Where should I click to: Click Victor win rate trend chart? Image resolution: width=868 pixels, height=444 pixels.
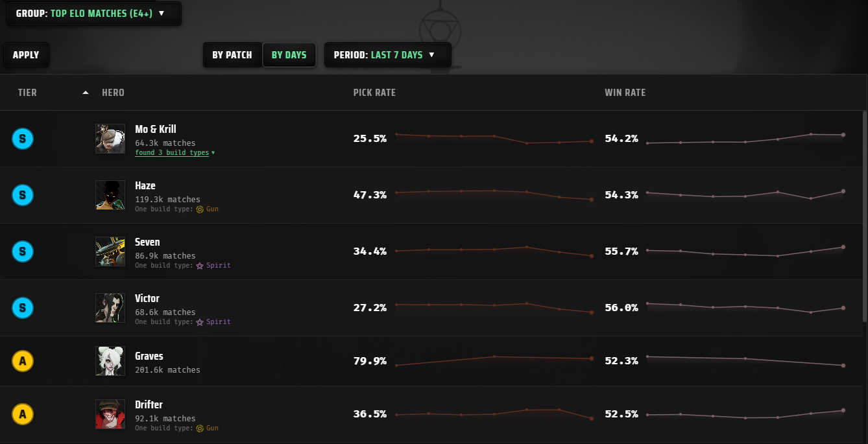pos(745,307)
